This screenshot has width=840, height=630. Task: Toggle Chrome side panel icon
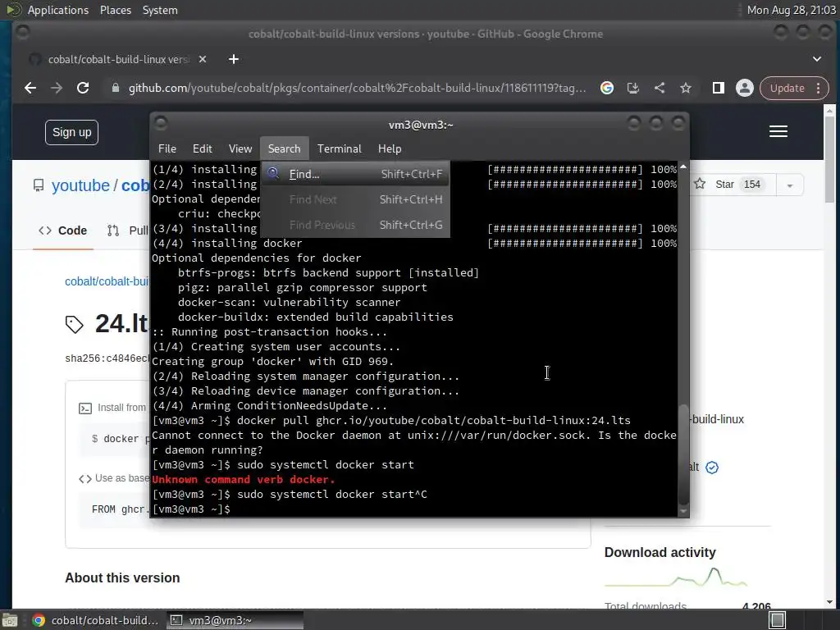tap(719, 88)
